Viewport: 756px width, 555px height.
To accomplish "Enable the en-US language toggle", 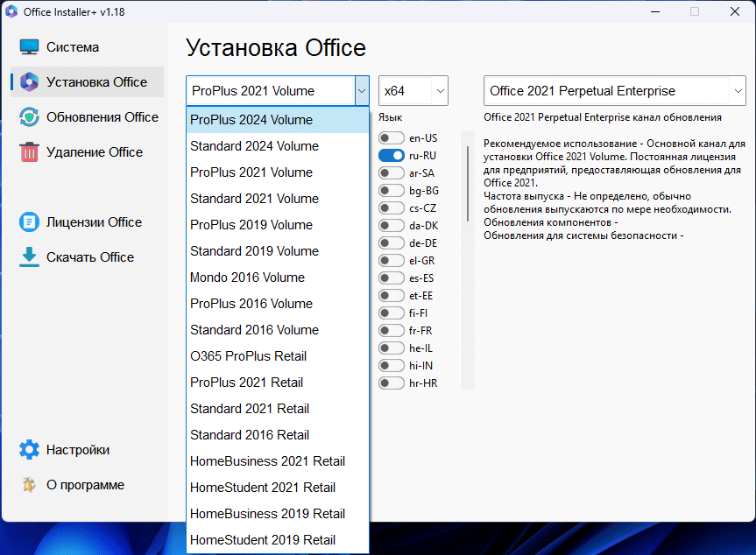I will click(x=391, y=138).
